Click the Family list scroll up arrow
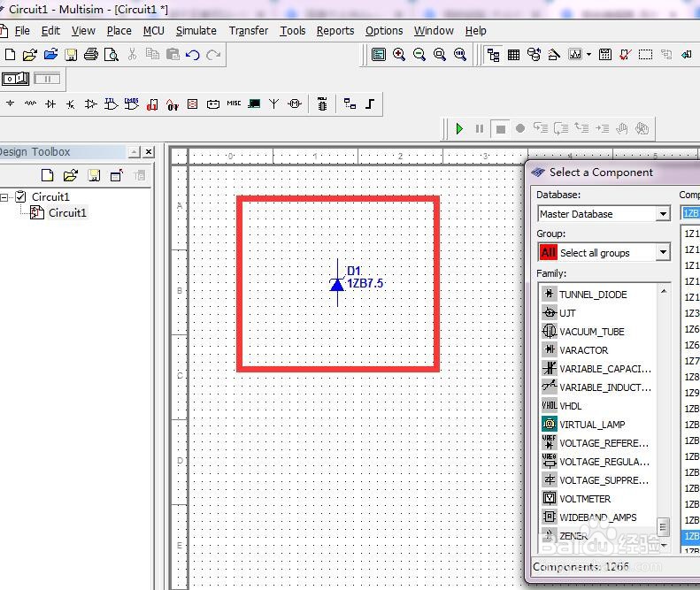 tap(664, 291)
